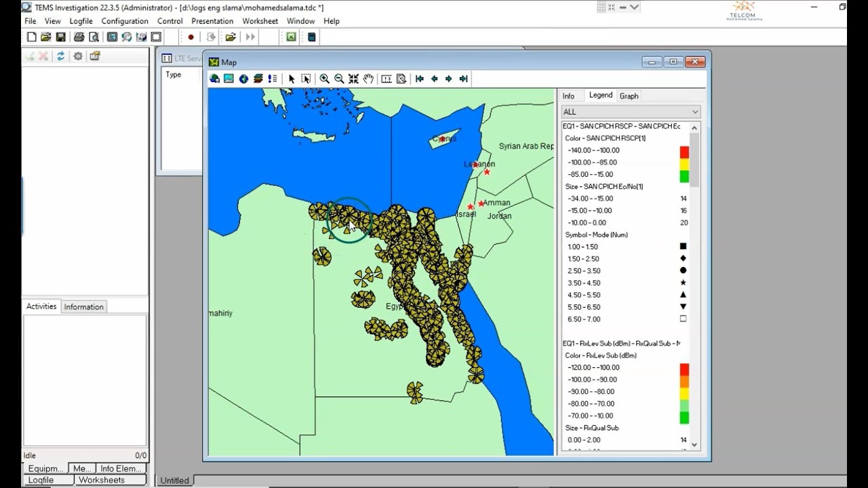Image resolution: width=868 pixels, height=488 pixels.
Task: Click the Print icon in main toolbar
Action: pyautogui.click(x=79, y=37)
